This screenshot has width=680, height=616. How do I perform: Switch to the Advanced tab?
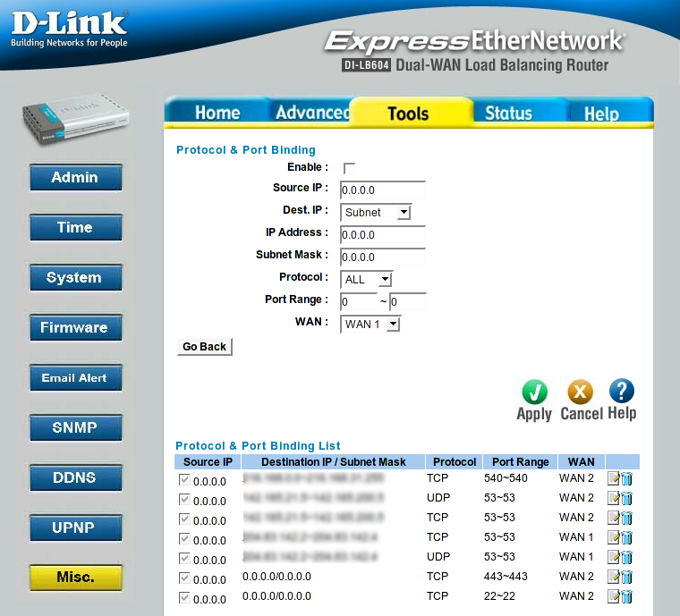click(312, 113)
